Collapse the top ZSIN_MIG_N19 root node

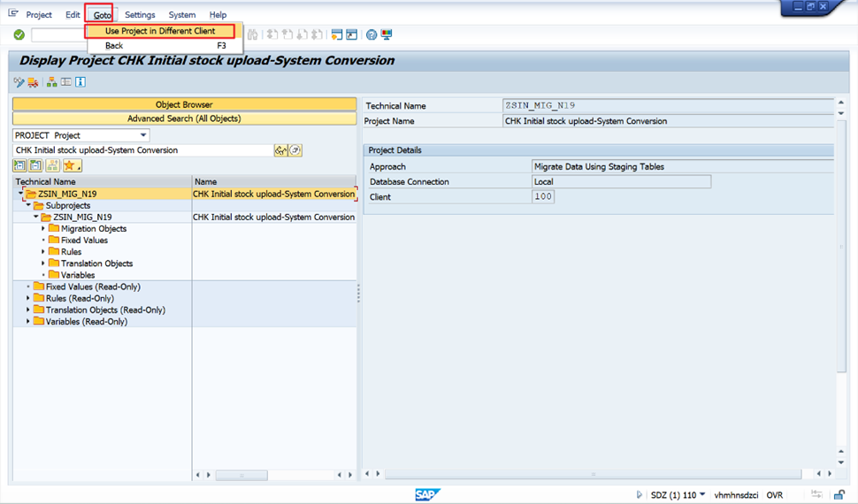pyautogui.click(x=21, y=193)
